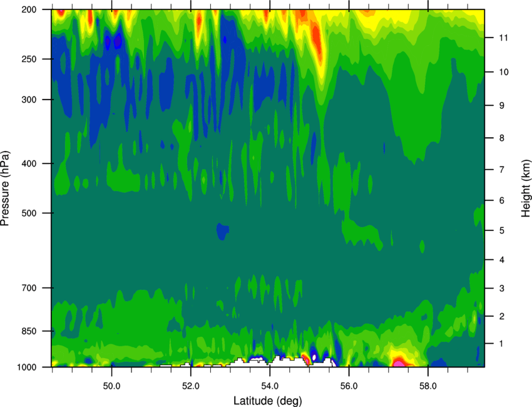
Task: Click the 'Latitude (deg)' axis title
Action: pos(267,401)
